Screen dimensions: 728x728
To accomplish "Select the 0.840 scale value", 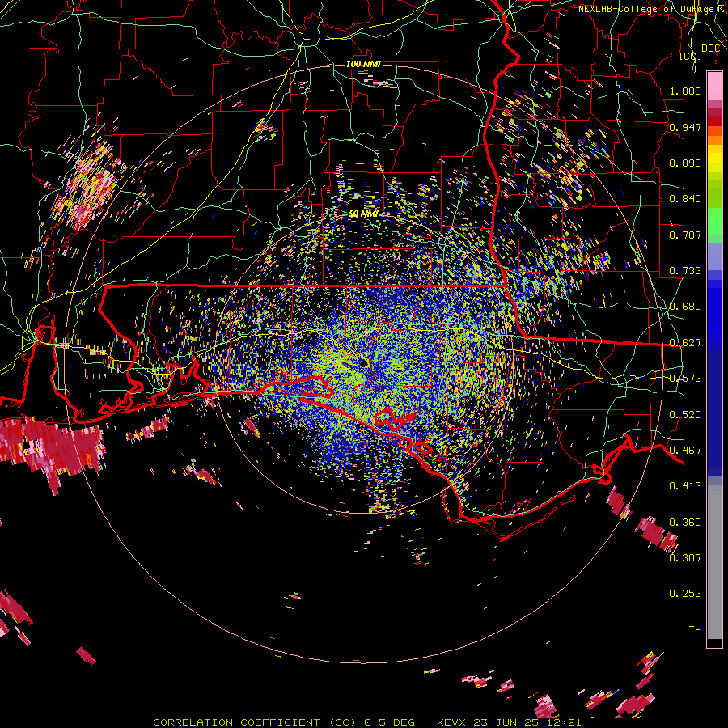I will [x=685, y=198].
